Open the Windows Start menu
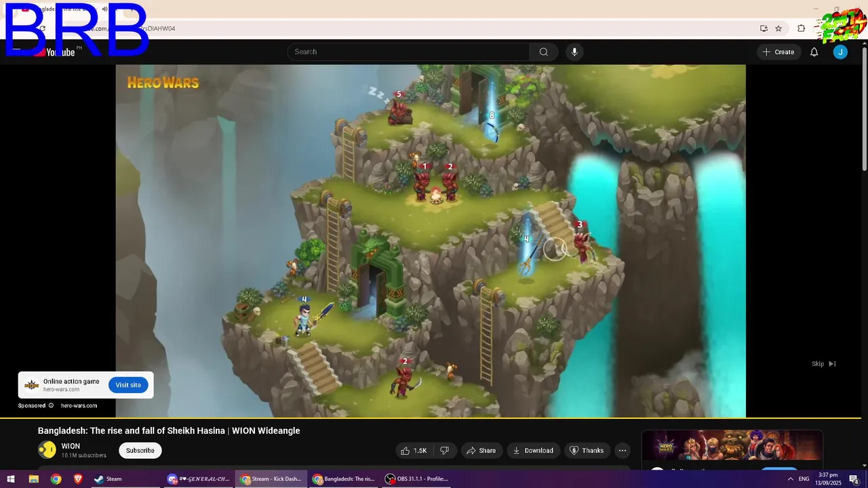 [x=11, y=479]
